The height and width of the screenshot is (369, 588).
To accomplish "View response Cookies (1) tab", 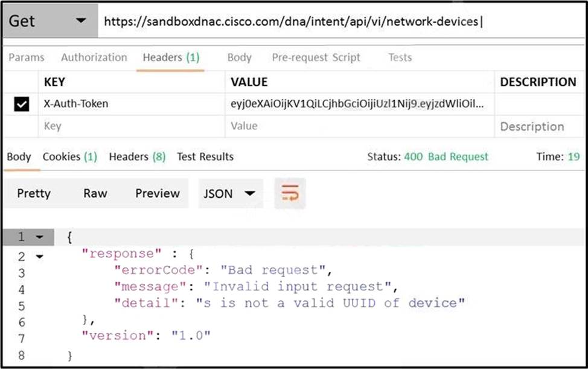I will pyautogui.click(x=69, y=157).
